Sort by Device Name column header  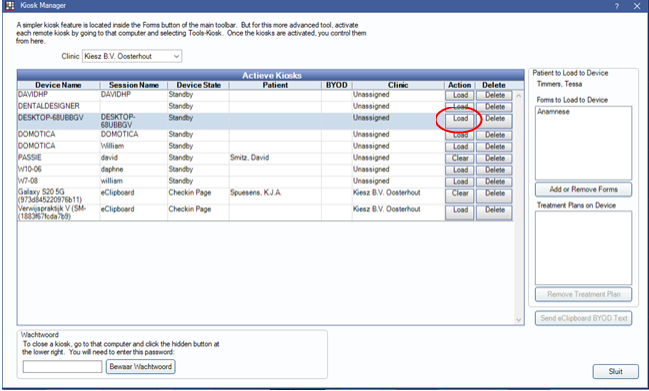pyautogui.click(x=58, y=85)
